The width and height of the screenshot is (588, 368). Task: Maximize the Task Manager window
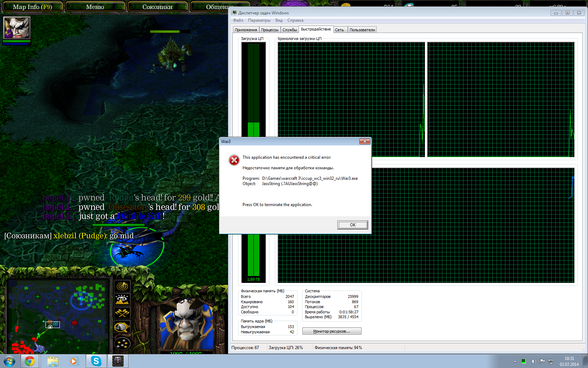567,13
